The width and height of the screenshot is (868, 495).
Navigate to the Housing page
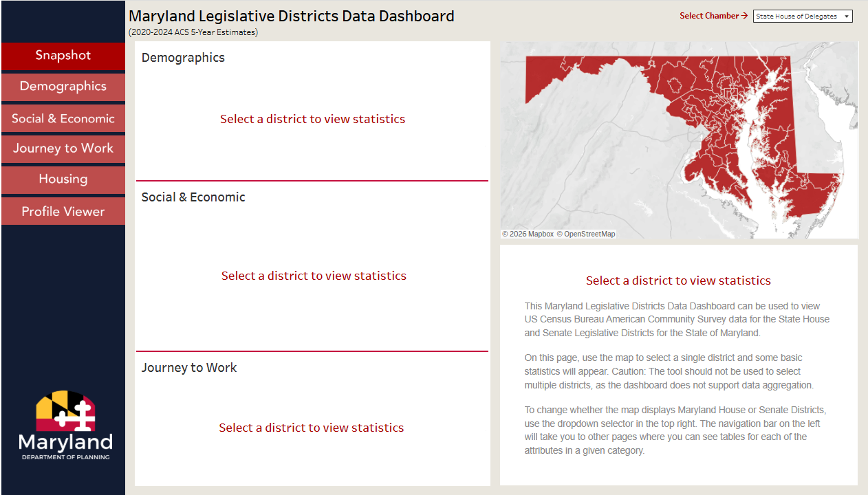[x=63, y=179]
